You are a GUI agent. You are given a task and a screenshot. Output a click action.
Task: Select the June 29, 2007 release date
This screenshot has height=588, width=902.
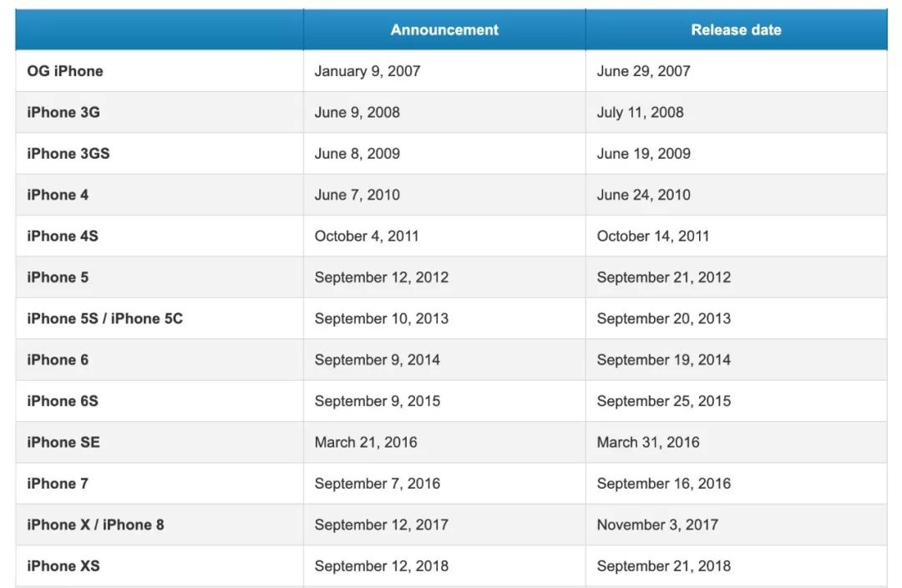click(644, 71)
